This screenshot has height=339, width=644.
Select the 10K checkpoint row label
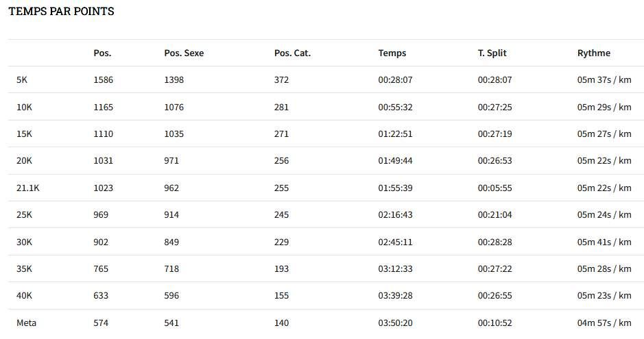tap(24, 107)
